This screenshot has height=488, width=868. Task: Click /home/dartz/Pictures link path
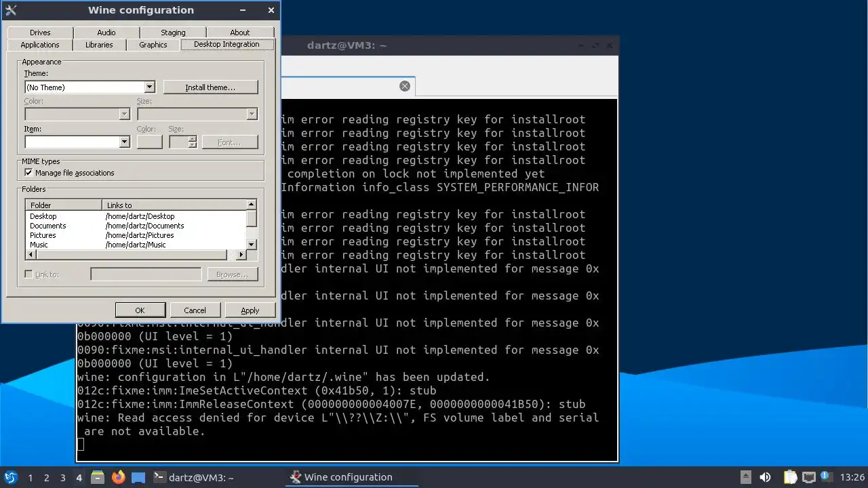[x=140, y=235]
